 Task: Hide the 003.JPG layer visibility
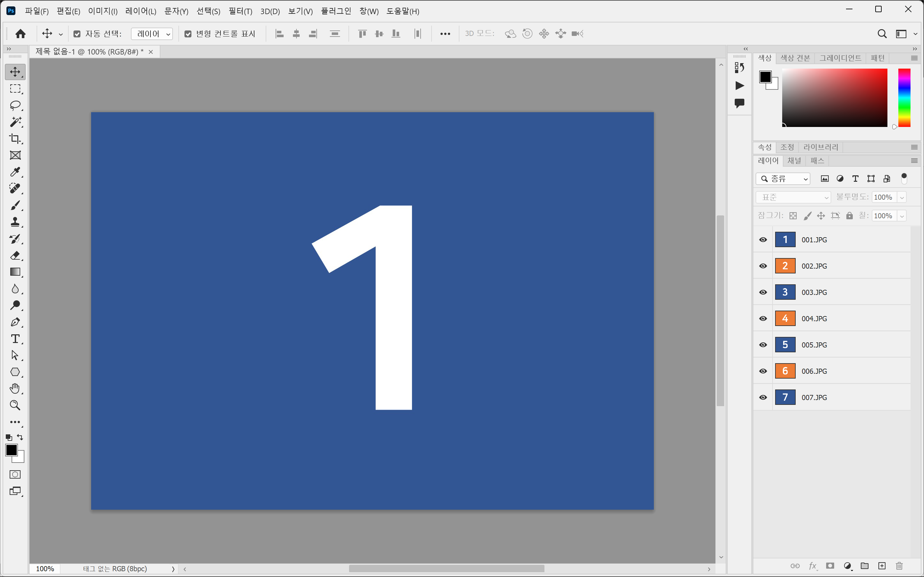click(763, 292)
